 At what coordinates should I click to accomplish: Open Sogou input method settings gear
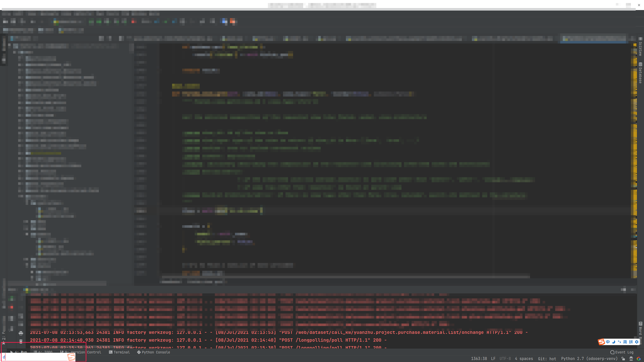tap(637, 342)
